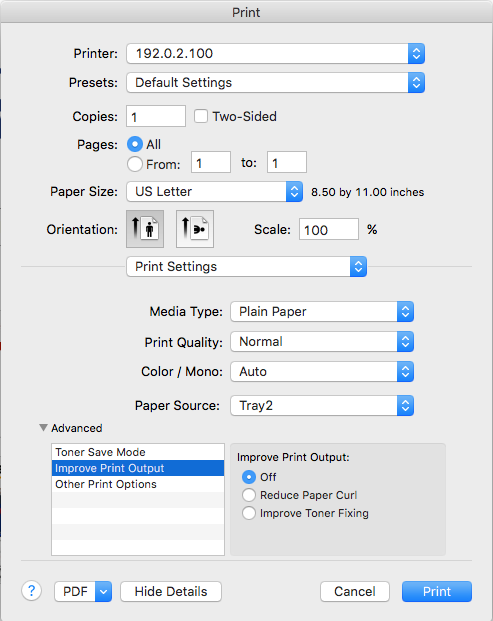Select portrait orientation icon

[x=145, y=229]
